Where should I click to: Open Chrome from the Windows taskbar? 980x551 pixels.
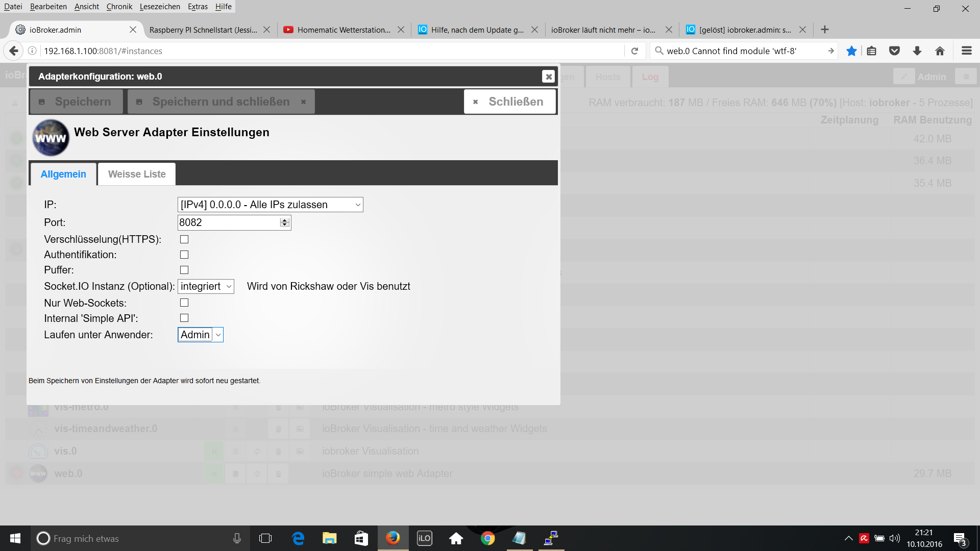pos(487,538)
